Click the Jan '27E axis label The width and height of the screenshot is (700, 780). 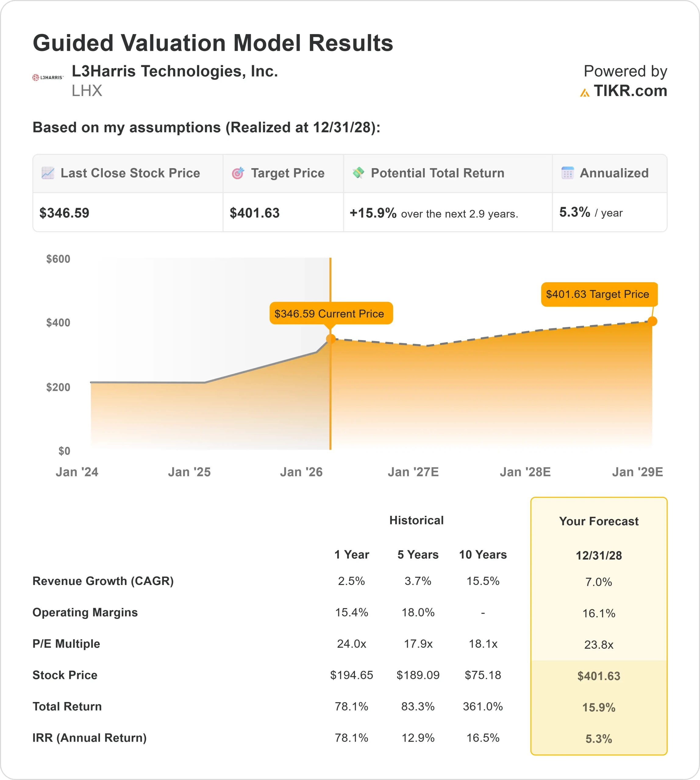pos(414,472)
